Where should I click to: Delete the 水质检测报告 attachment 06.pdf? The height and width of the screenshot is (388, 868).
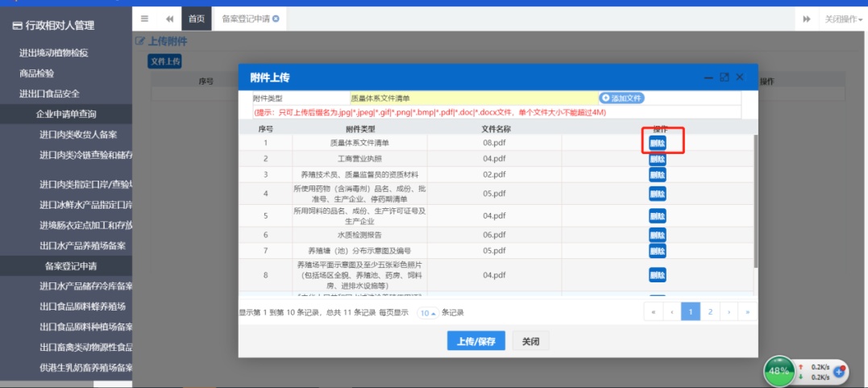658,234
